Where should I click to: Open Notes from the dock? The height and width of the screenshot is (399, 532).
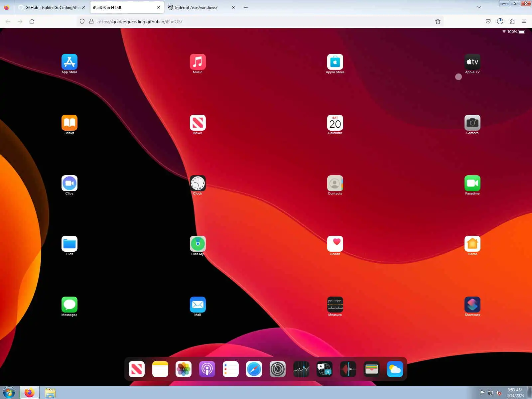click(x=160, y=369)
